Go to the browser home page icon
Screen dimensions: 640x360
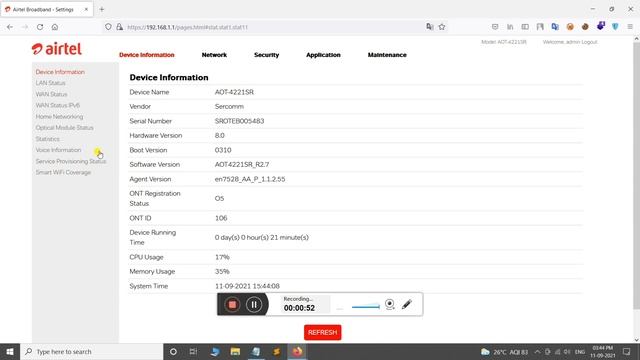[x=55, y=27]
